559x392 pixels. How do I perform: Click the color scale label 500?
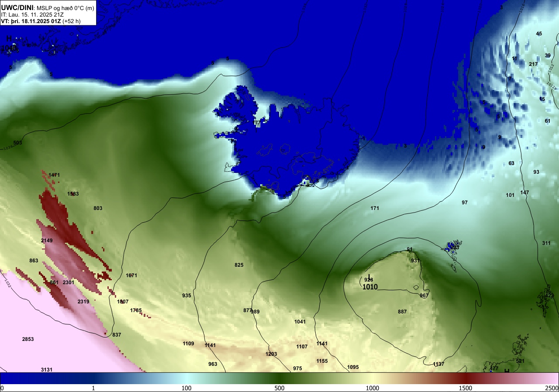(279, 388)
